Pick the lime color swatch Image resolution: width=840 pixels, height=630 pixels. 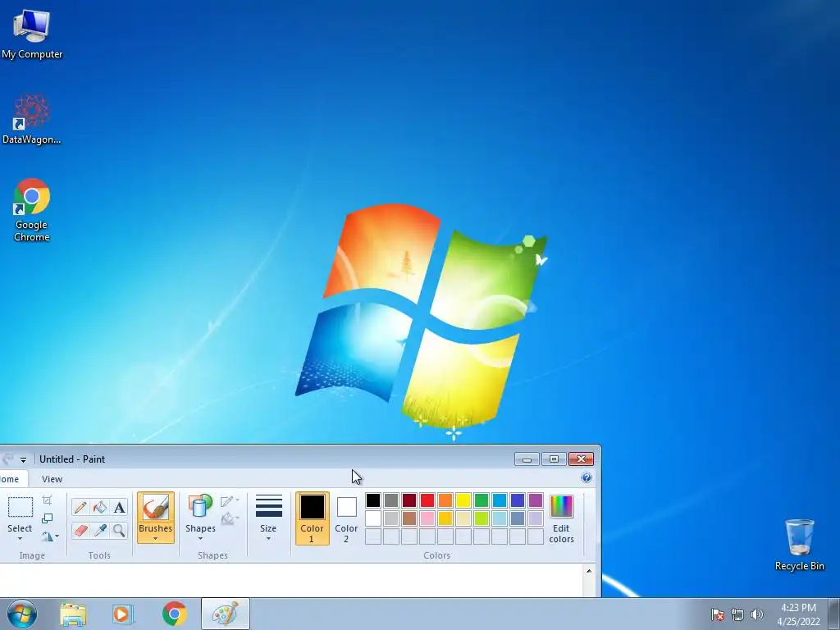pos(482,518)
